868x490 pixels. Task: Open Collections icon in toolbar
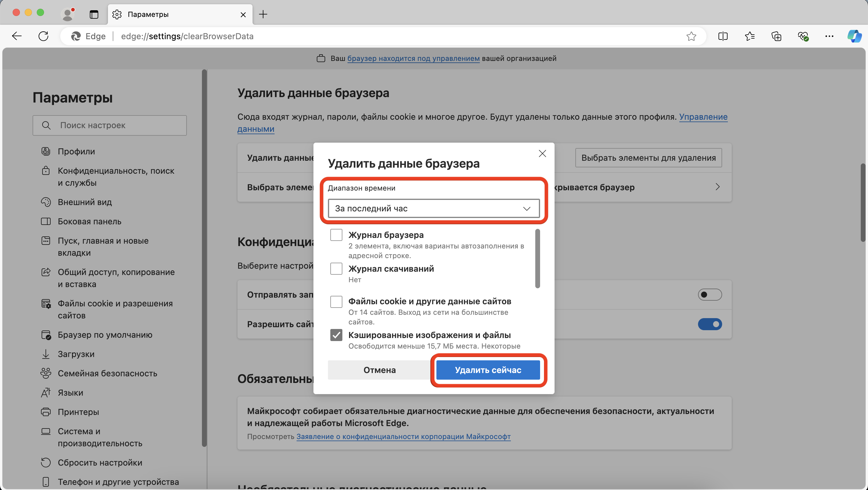pyautogui.click(x=776, y=36)
